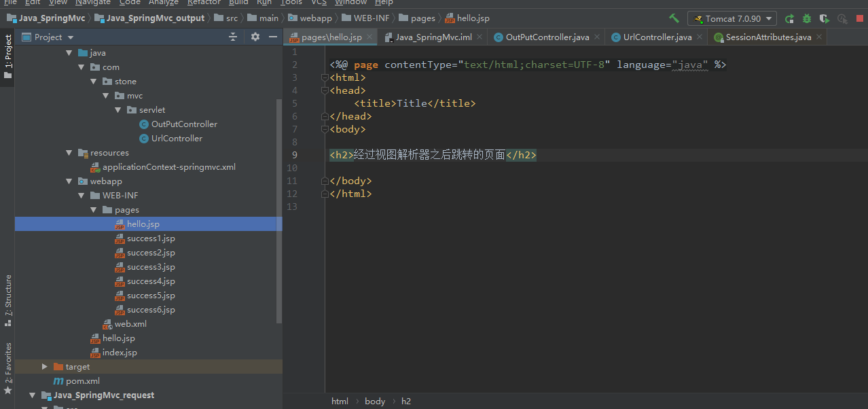Collapse the resources folder arrow
This screenshot has height=409, width=868.
[69, 153]
